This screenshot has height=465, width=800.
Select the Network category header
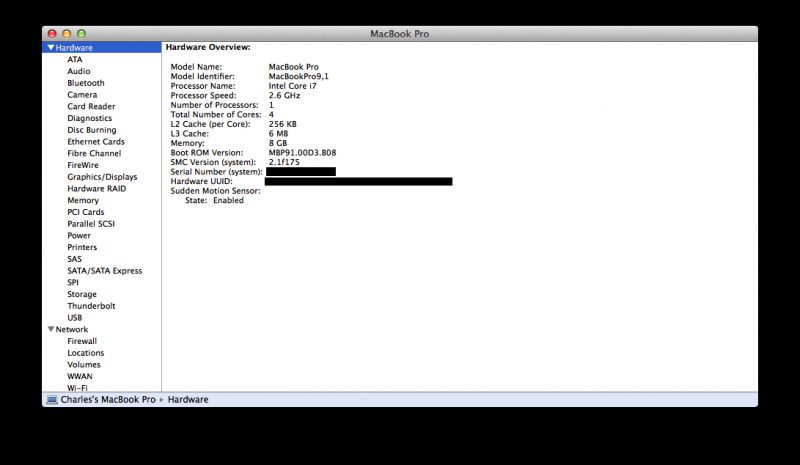tap(71, 329)
